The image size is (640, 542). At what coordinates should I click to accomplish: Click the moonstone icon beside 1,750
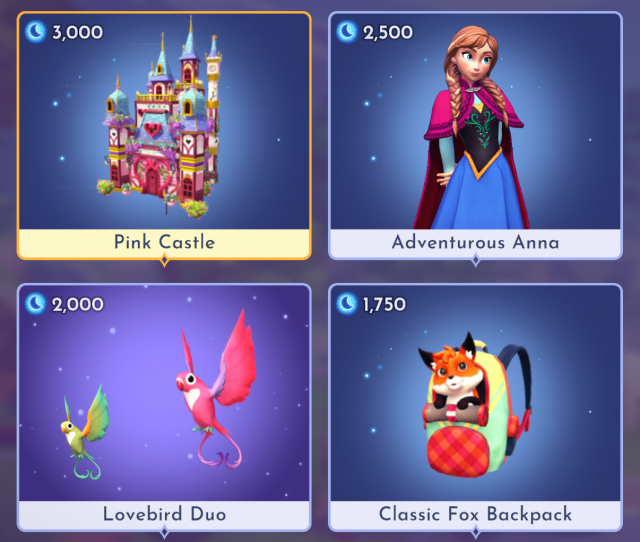(347, 304)
